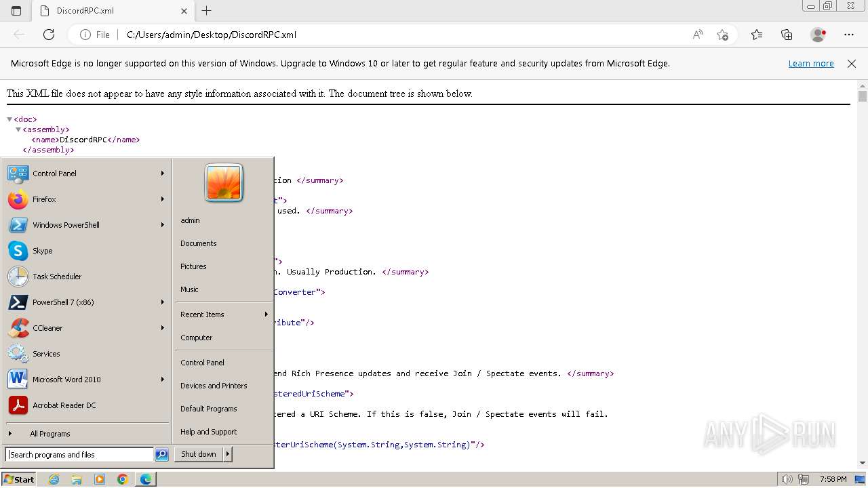Click the Shut down button

coord(199,455)
